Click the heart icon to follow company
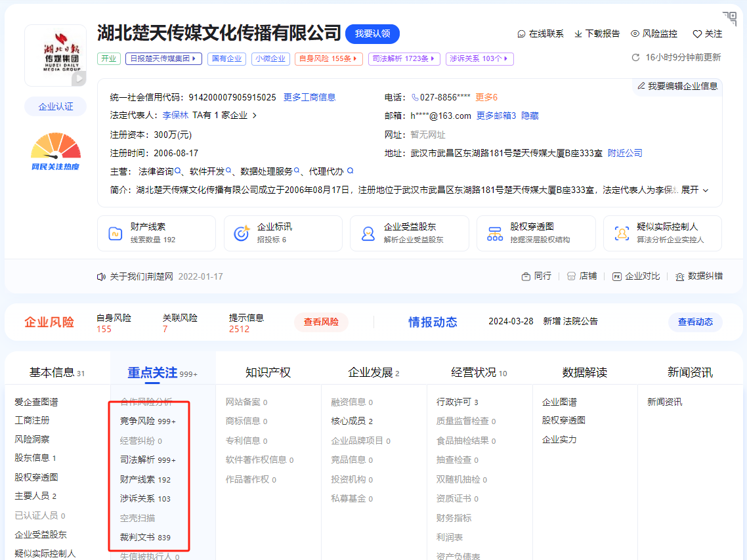Image resolution: width=747 pixels, height=560 pixels. coord(697,34)
